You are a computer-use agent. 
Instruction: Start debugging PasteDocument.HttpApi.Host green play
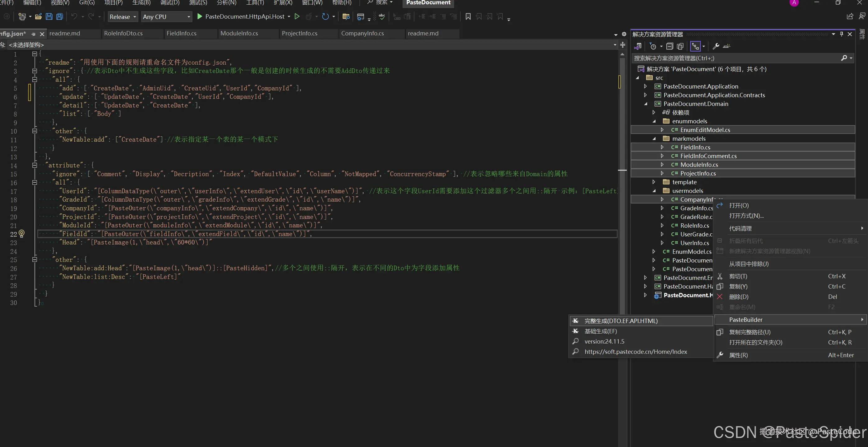[x=200, y=16]
